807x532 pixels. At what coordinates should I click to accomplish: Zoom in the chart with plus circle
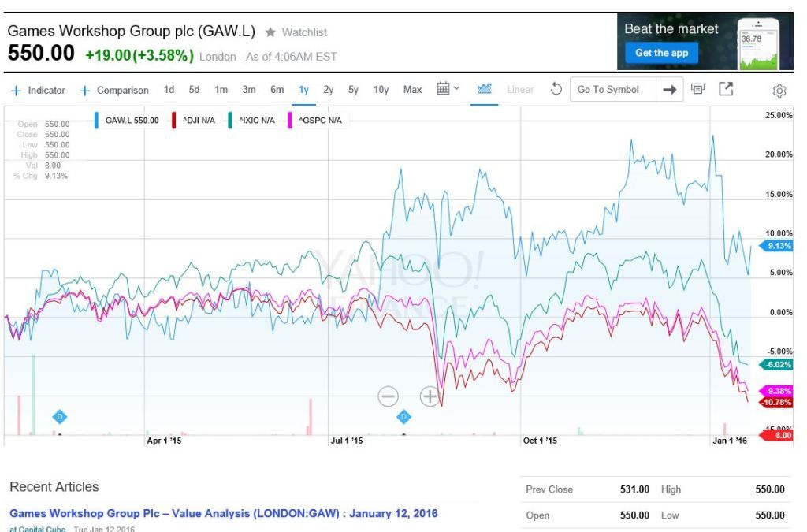coord(430,396)
